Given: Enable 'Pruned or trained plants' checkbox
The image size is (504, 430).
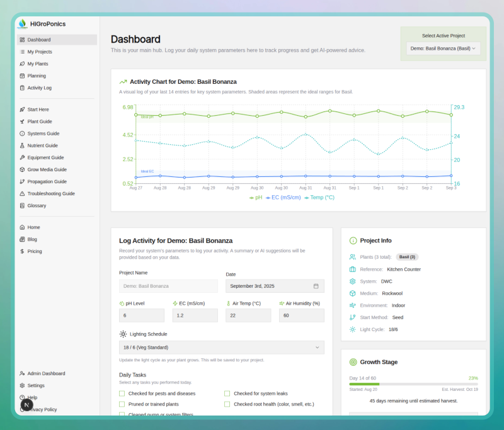Looking at the screenshot, I should (122, 404).
